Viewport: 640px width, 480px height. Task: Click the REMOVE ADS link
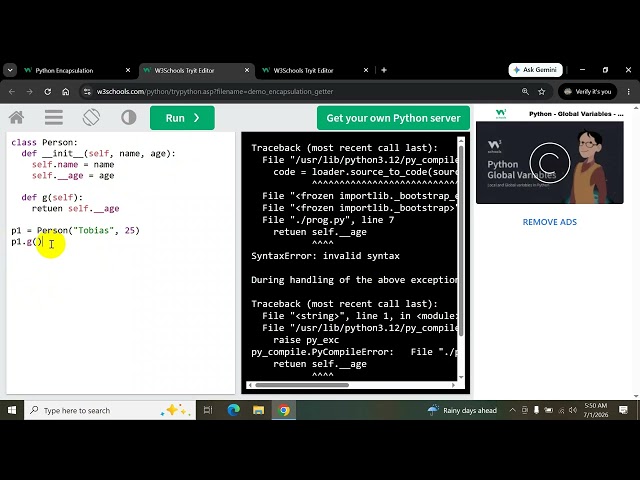pos(549,222)
